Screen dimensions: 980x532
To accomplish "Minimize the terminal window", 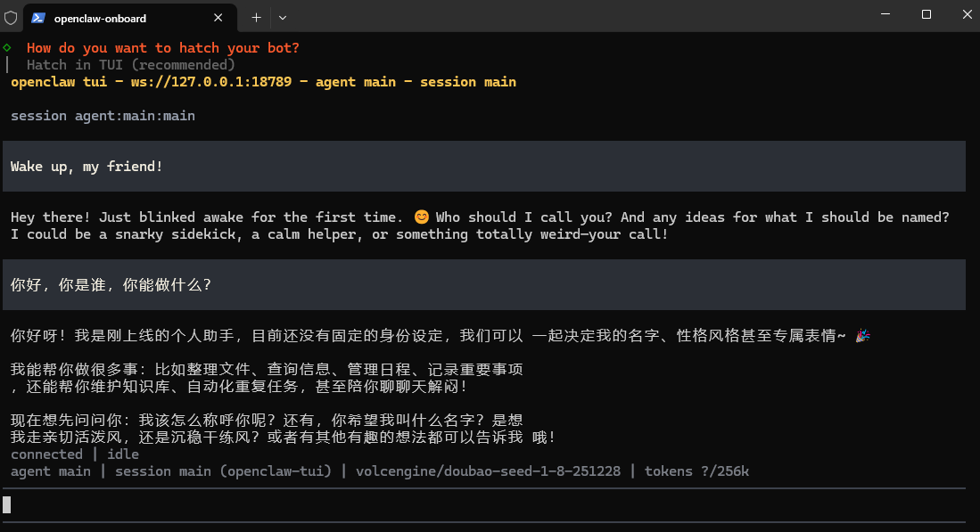I will (x=884, y=15).
